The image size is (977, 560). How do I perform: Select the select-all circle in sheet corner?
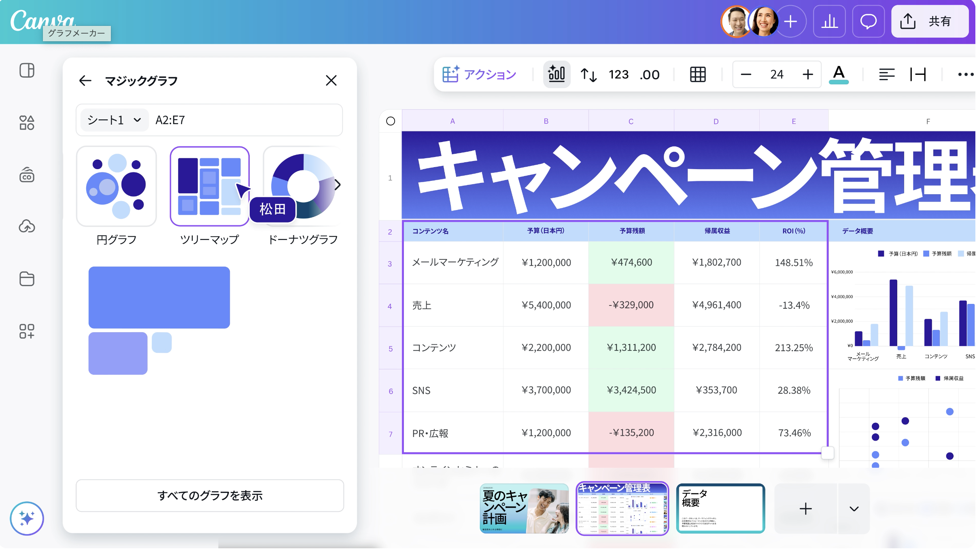pyautogui.click(x=391, y=121)
